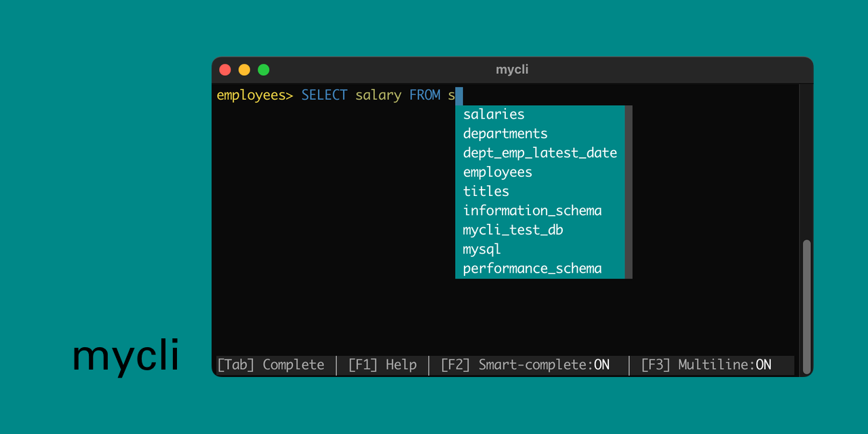Click the 'mycli' window title
Screen dimensions: 868x434
(512, 70)
